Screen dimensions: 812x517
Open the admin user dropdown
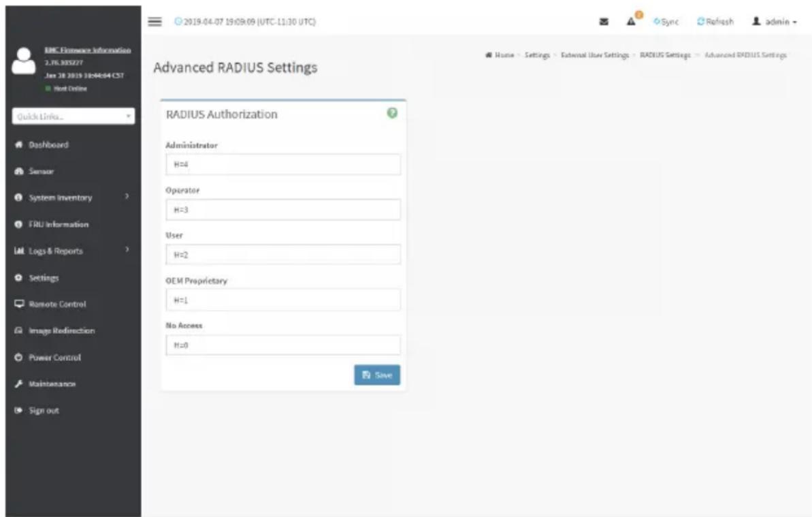coord(774,21)
